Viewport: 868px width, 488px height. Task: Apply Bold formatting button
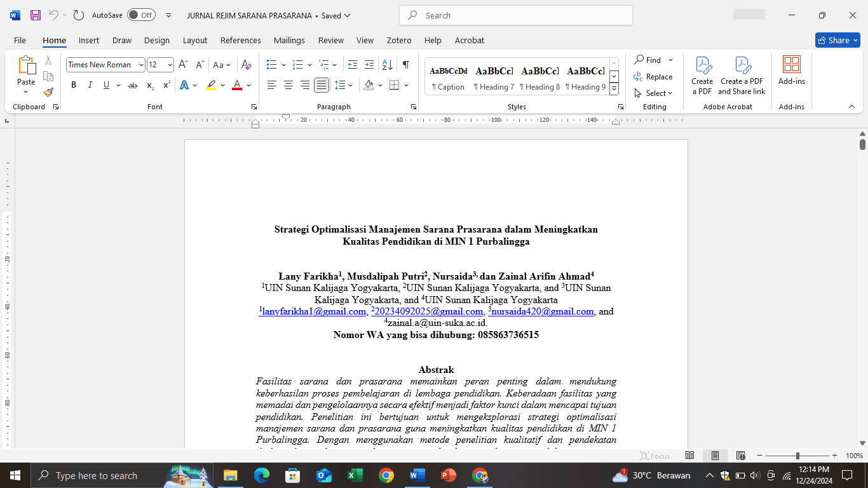[74, 85]
